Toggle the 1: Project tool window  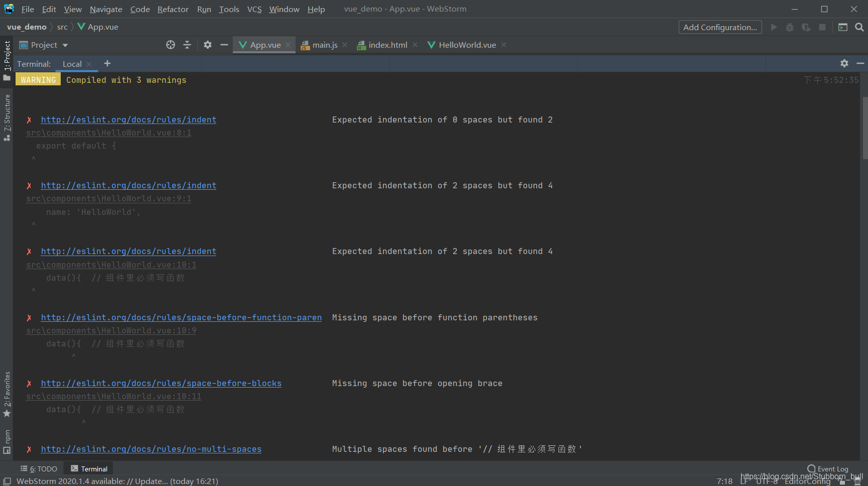coord(7,60)
